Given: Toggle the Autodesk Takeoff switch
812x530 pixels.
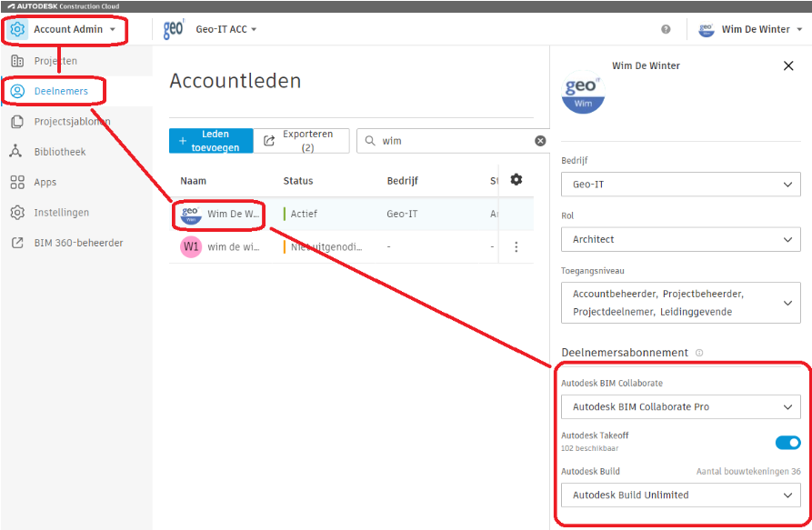Looking at the screenshot, I should click(787, 443).
